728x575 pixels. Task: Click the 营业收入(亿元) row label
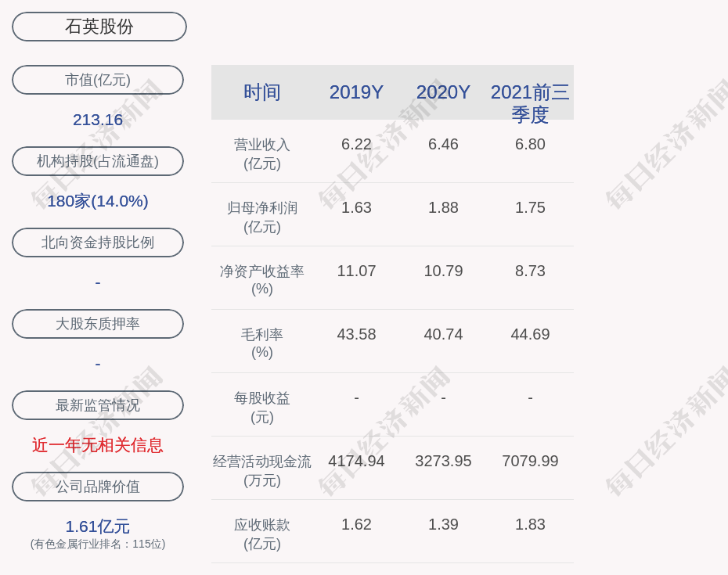[262, 154]
